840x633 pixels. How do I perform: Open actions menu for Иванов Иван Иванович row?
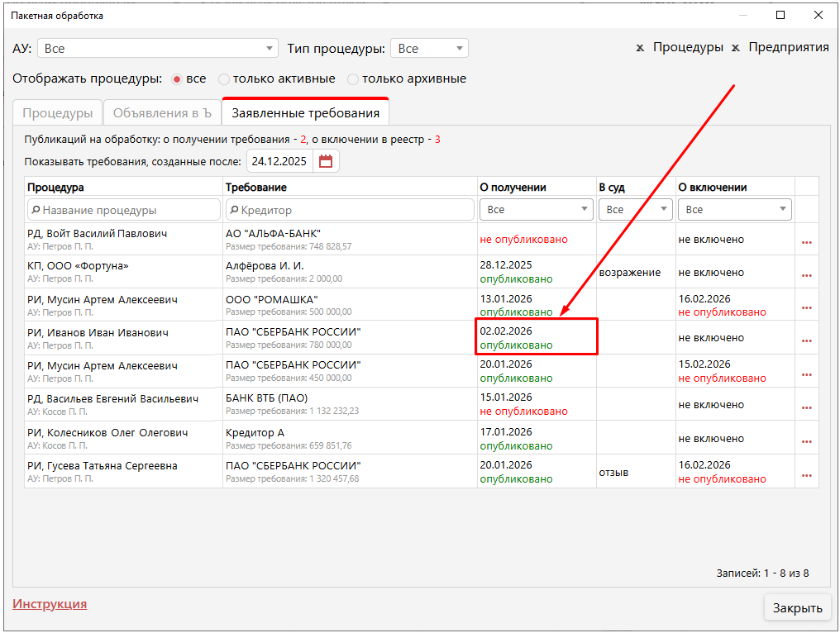coord(806,340)
